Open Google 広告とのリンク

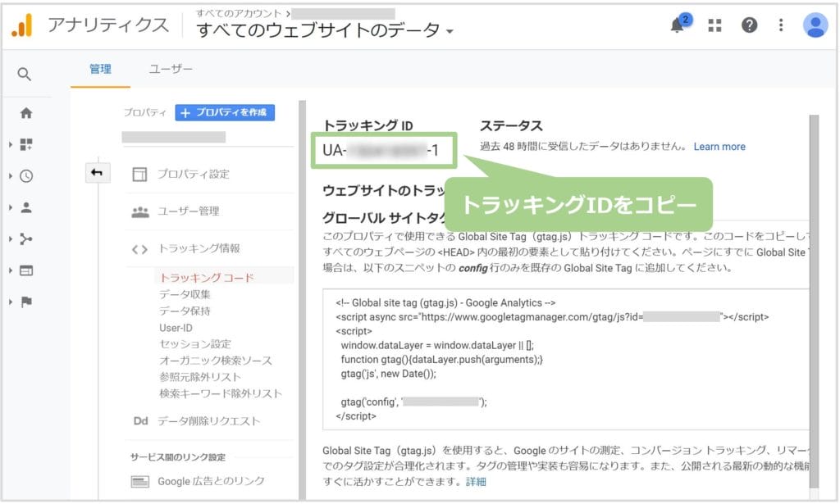click(211, 482)
